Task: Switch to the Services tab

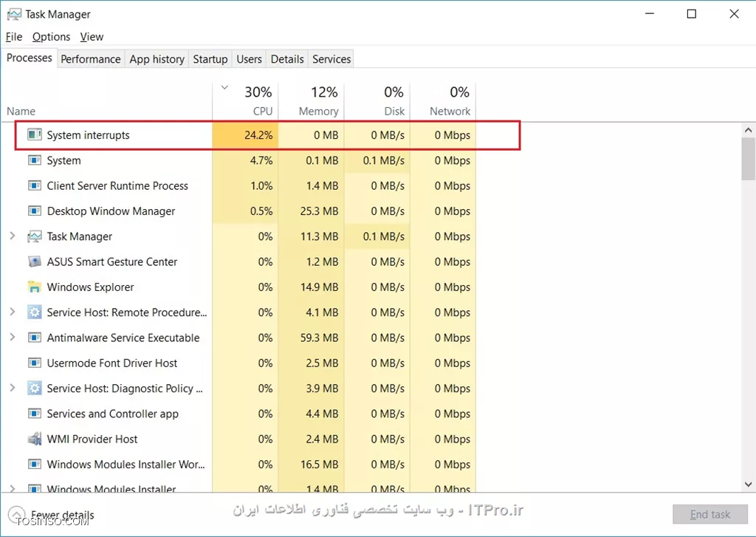Action: click(x=331, y=59)
